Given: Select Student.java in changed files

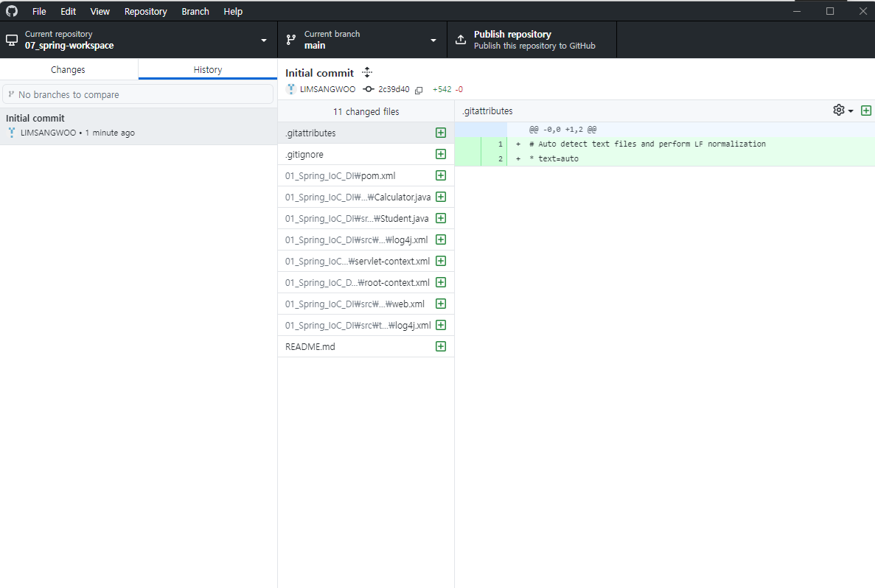Looking at the screenshot, I should (366, 218).
